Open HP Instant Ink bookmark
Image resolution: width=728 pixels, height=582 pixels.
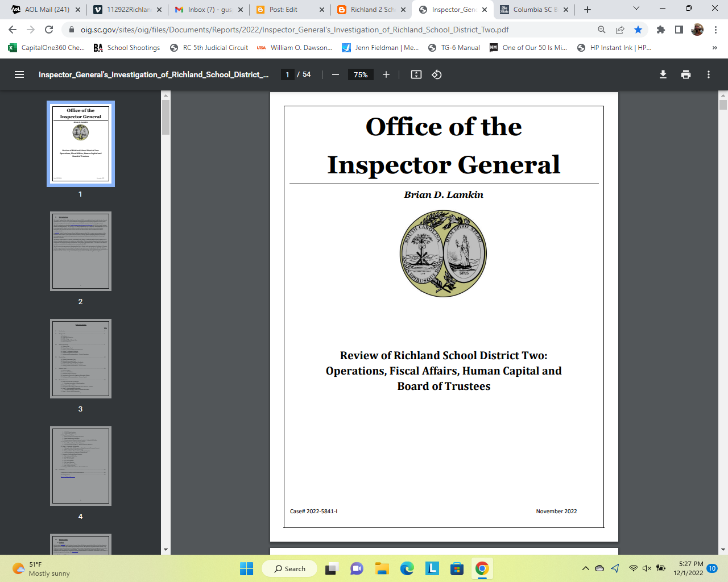click(x=614, y=48)
